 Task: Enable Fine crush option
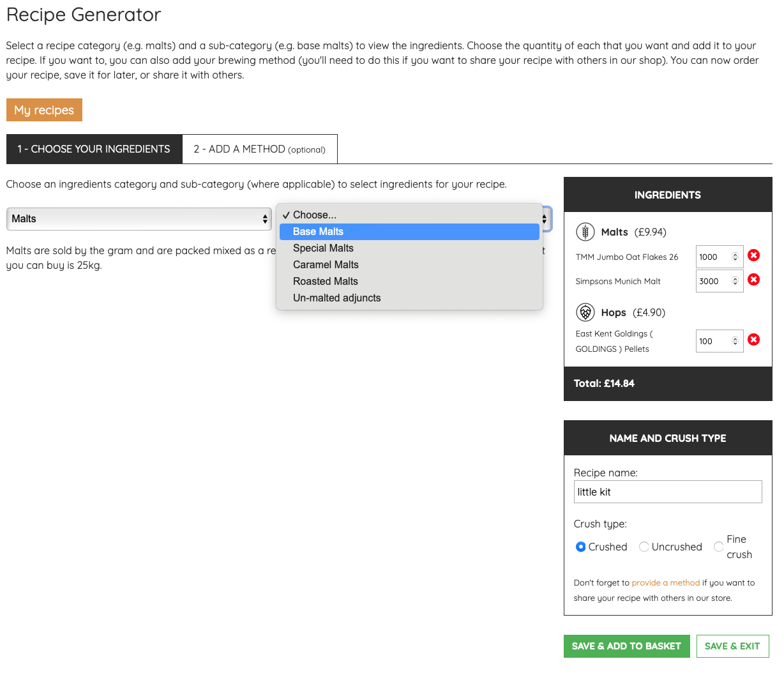pyautogui.click(x=718, y=547)
